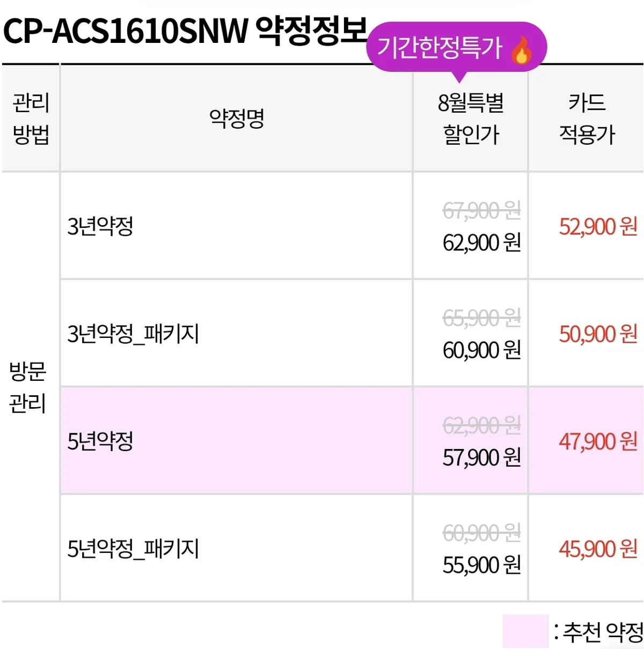This screenshot has height=649, width=644.
Task: Click the 62,900 원 discounted price in 3년약정
Action: click(482, 242)
